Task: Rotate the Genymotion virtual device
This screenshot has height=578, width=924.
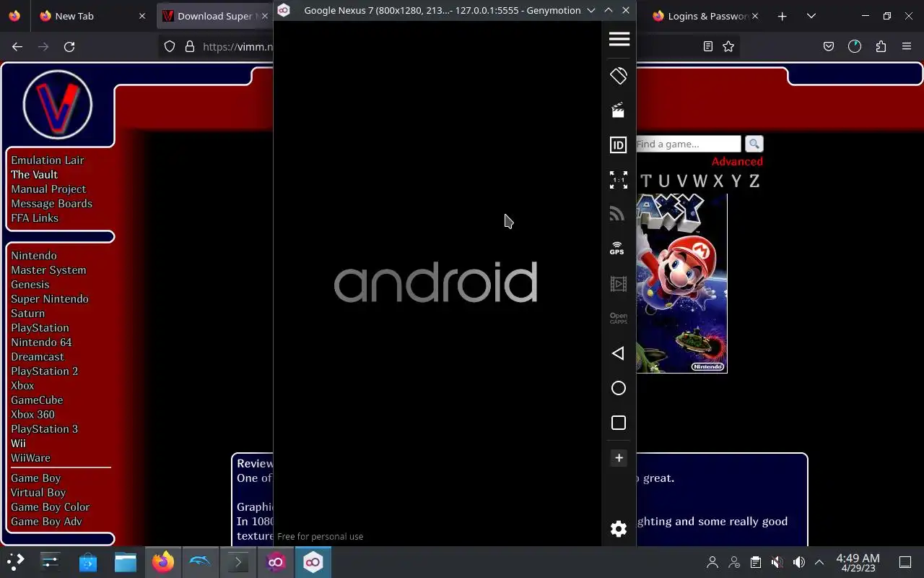Action: pos(619,76)
